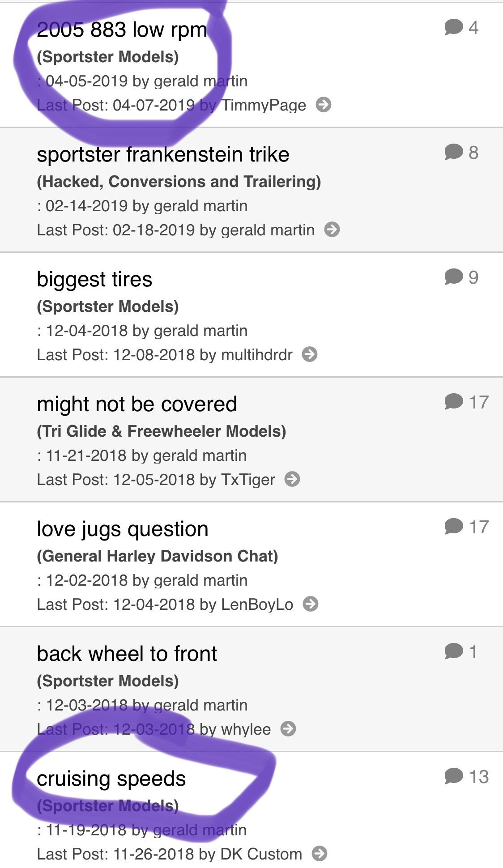The height and width of the screenshot is (868, 503).
Task: Open 'sportster frankenstein trike' thread
Action: (163, 154)
